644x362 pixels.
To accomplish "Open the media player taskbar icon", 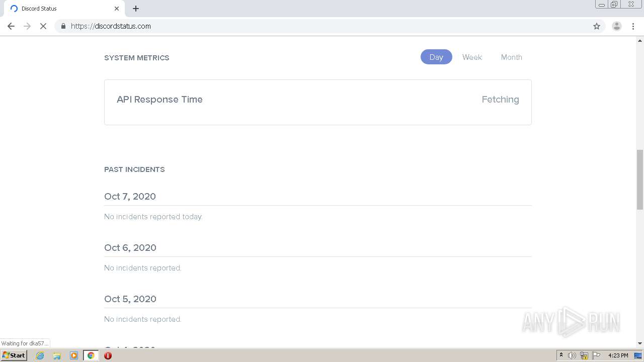I will 74,355.
